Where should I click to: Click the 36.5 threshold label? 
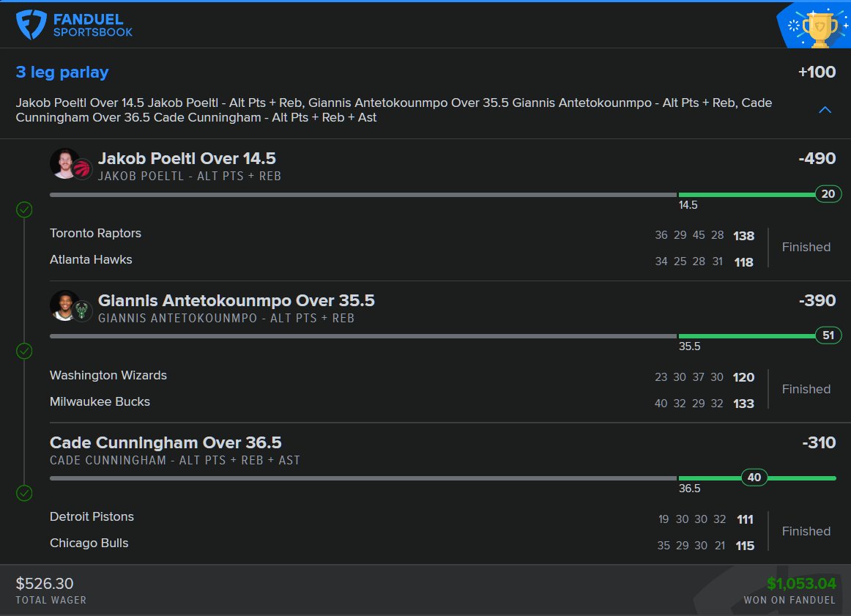point(689,489)
